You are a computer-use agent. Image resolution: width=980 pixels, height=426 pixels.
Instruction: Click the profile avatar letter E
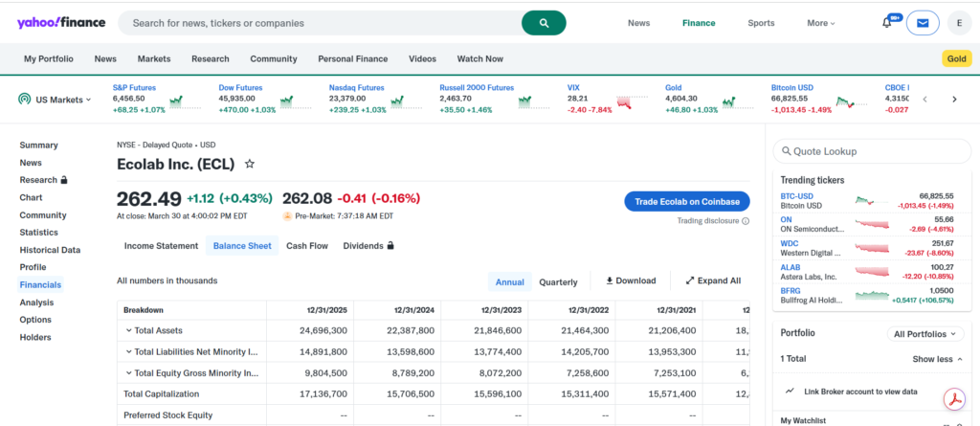click(959, 23)
